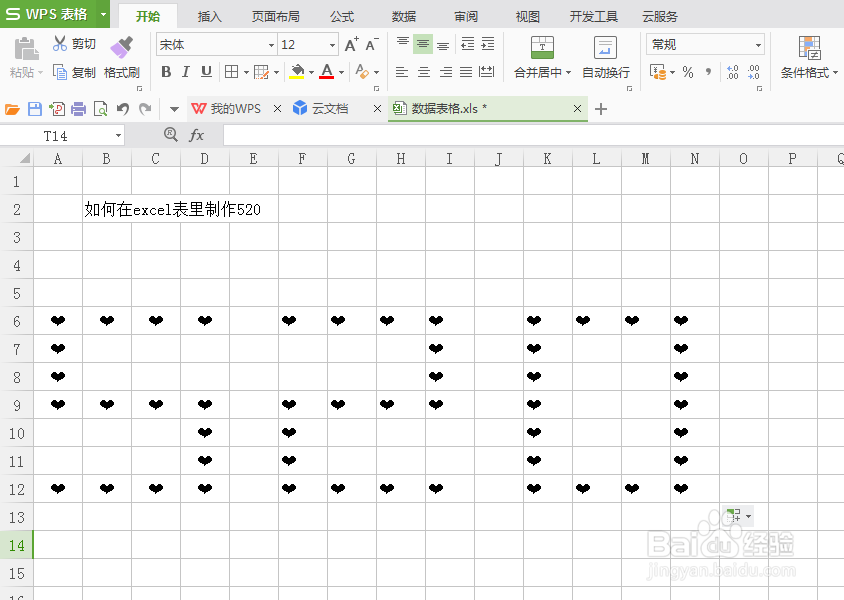Image resolution: width=844 pixels, height=600 pixels.
Task: Toggle bold formatting with the B icon
Action: pyautogui.click(x=166, y=72)
